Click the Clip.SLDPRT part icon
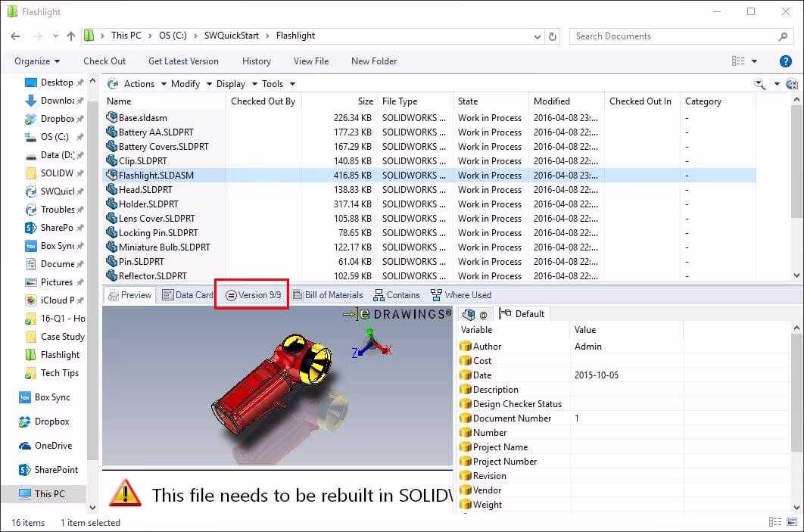This screenshot has height=532, width=804. 111,160
